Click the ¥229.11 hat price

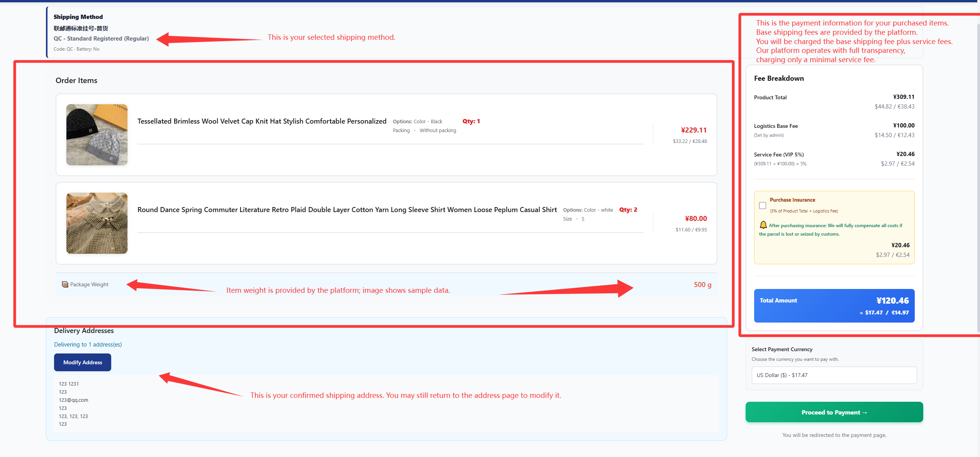click(x=693, y=130)
